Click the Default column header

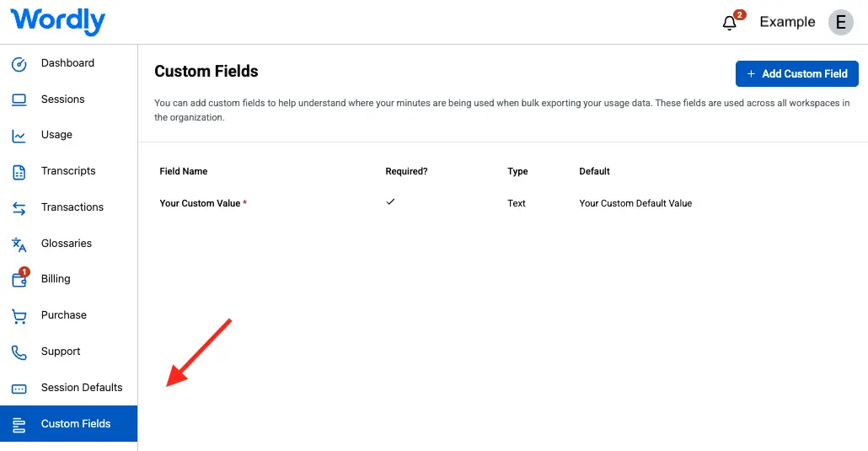(594, 171)
